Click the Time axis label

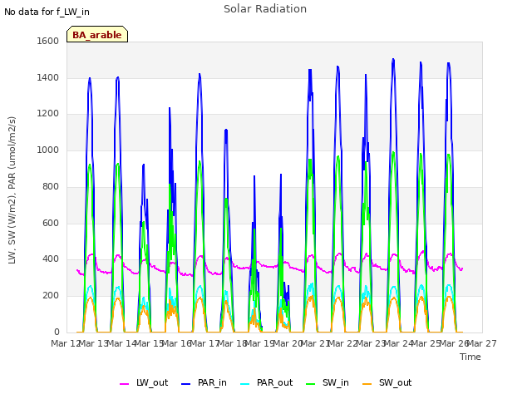470,357
